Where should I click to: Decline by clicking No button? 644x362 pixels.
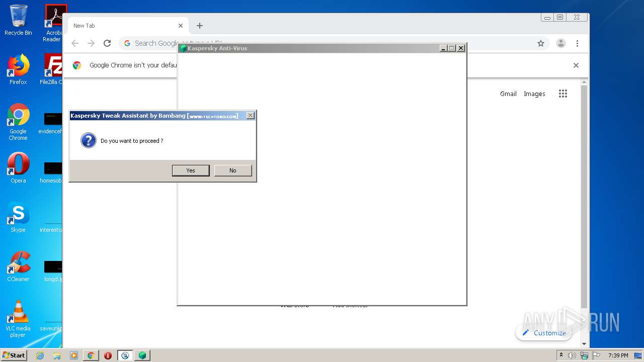[233, 170]
